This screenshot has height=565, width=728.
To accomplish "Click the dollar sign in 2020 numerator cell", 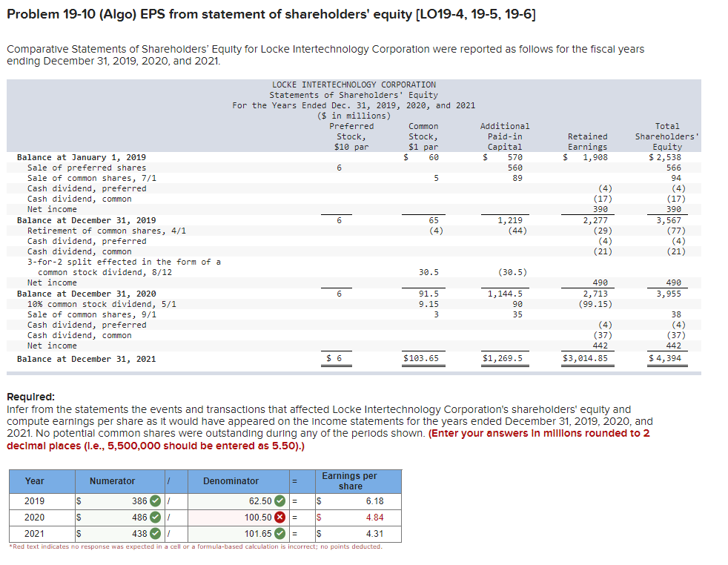I will 79,518.
